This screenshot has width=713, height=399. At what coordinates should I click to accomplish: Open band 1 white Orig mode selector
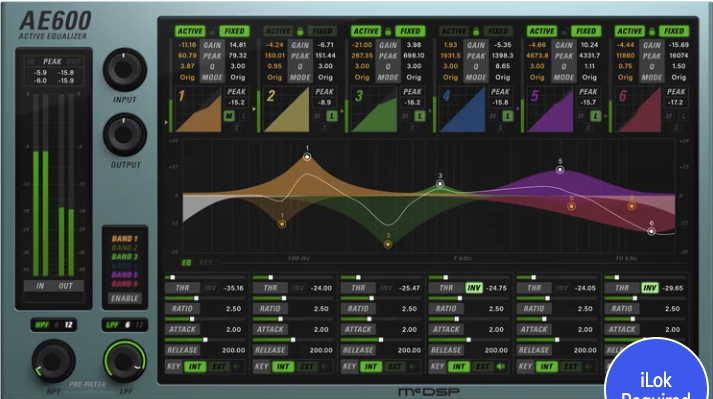[x=237, y=77]
